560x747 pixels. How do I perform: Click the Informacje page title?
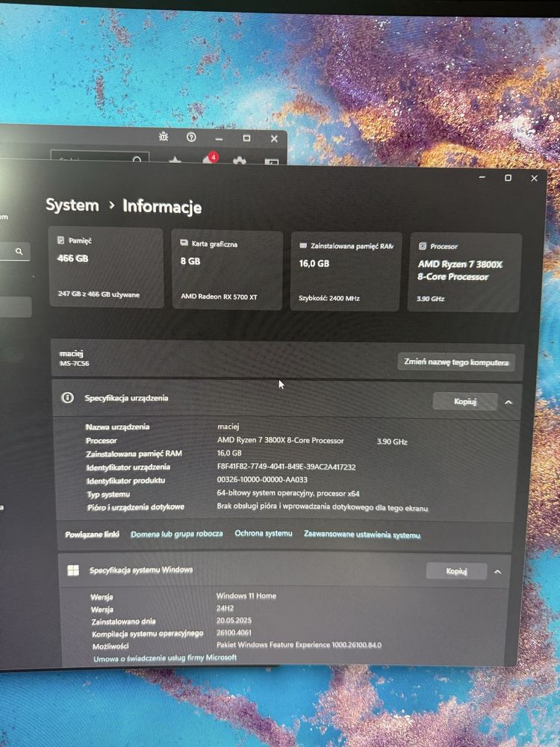162,207
